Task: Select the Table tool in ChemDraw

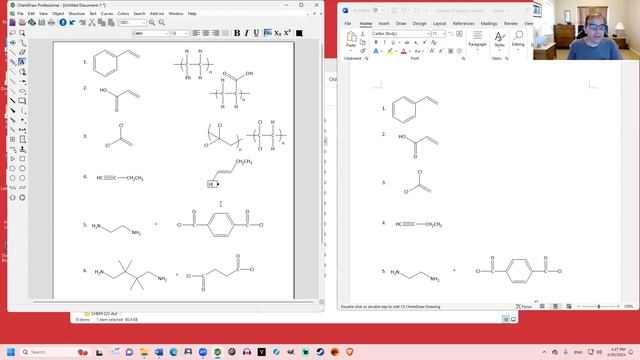Action: coord(13,139)
